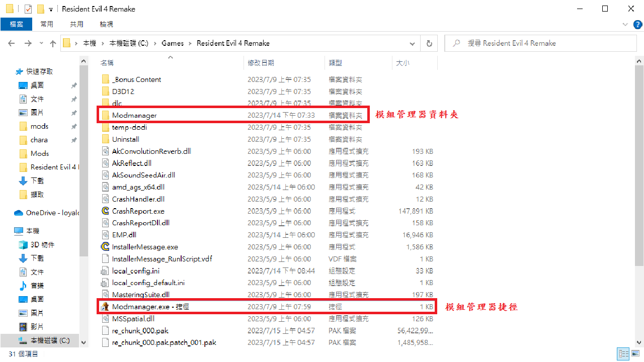Open the Quick Access Toolbar customize dropdown
The height and width of the screenshot is (362, 644).
pyautogui.click(x=51, y=10)
